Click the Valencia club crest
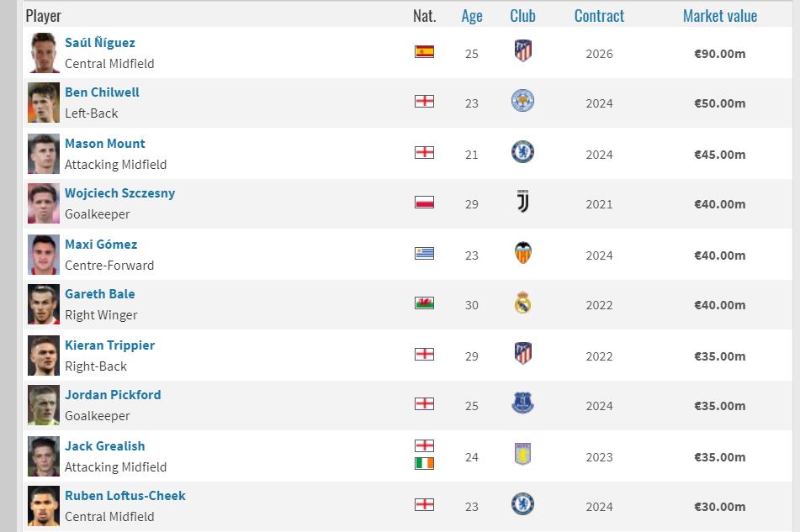 [x=522, y=253]
